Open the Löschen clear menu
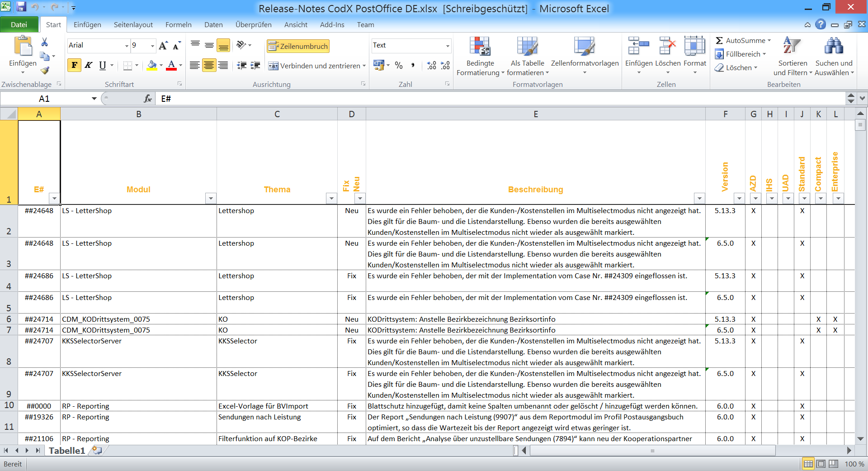Image resolution: width=868 pixels, height=471 pixels. pos(736,68)
